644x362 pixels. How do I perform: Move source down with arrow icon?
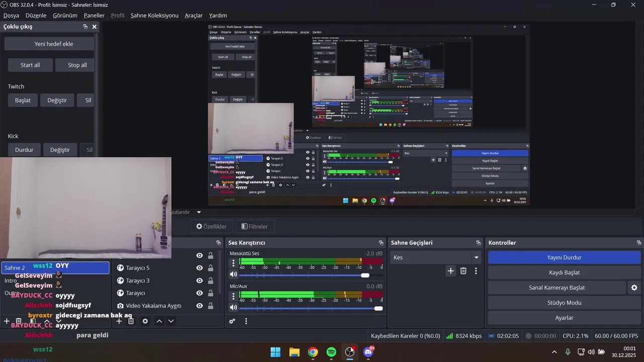pos(171,321)
